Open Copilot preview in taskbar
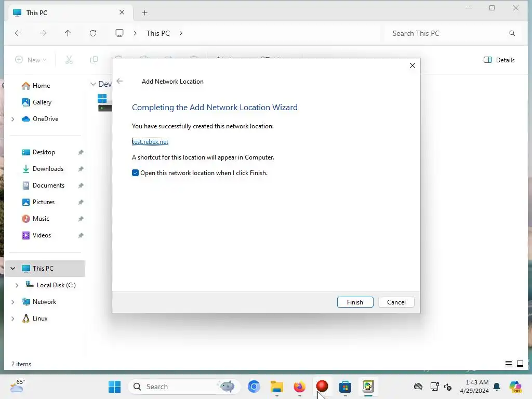532x399 pixels. (515, 387)
